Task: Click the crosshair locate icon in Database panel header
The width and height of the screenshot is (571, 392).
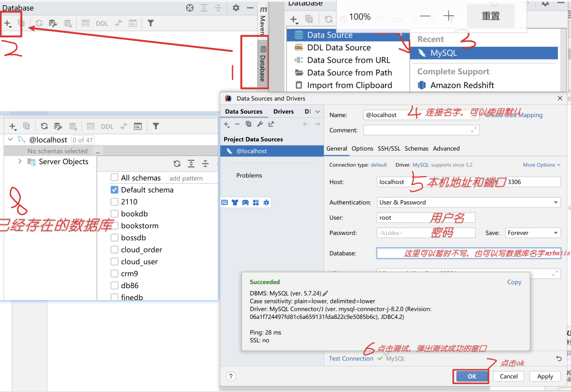Action: tap(190, 8)
